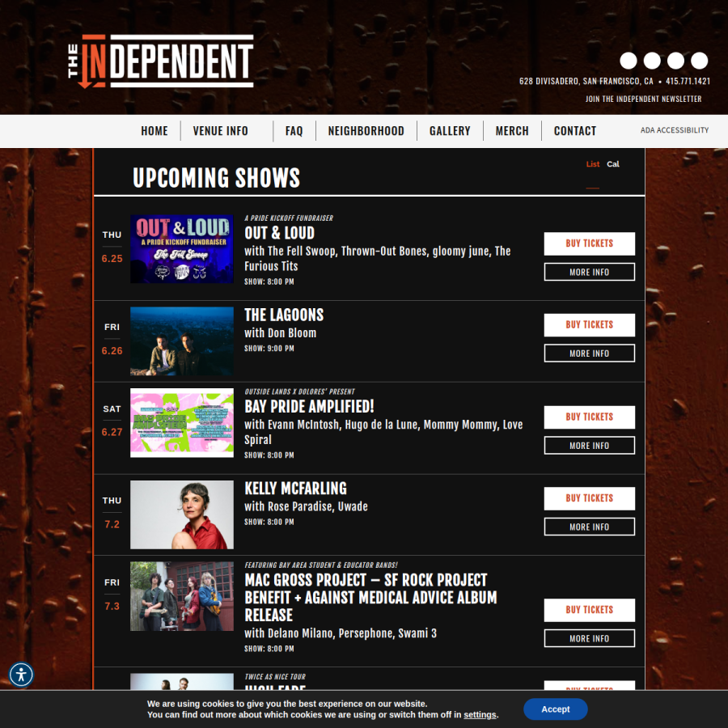Open the FAQ page

click(294, 131)
